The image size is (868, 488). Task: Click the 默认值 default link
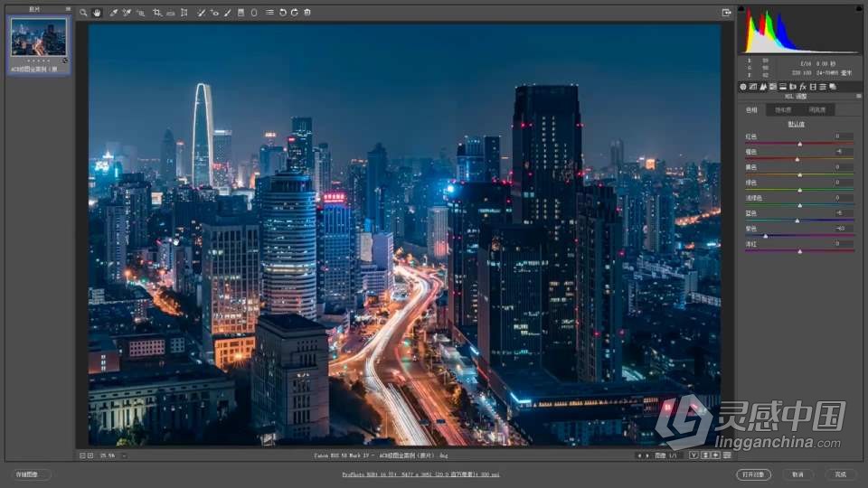[796, 125]
